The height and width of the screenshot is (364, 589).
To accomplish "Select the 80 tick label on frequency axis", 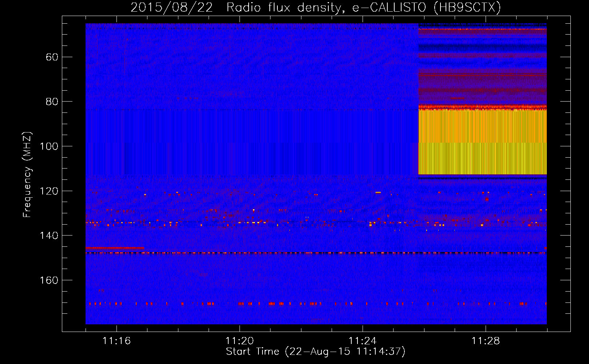I will coord(51,102).
